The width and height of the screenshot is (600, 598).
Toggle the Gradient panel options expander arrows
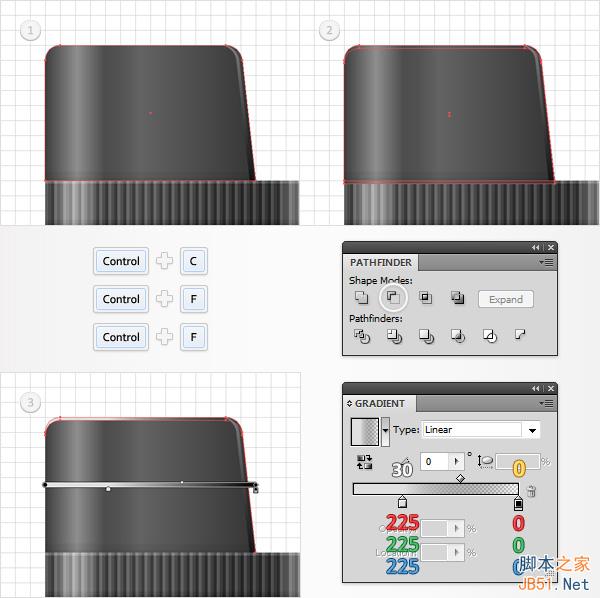(x=349, y=404)
